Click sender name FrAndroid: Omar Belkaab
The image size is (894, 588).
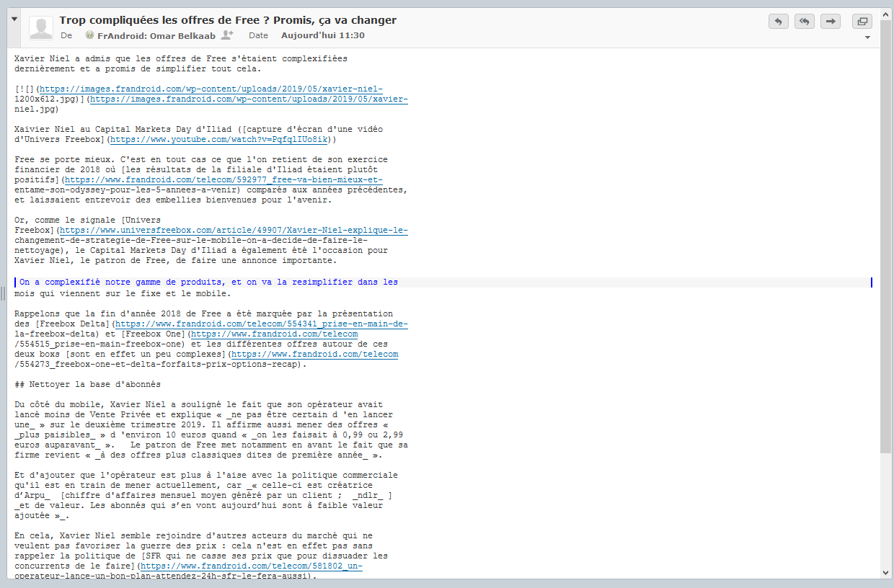(158, 35)
